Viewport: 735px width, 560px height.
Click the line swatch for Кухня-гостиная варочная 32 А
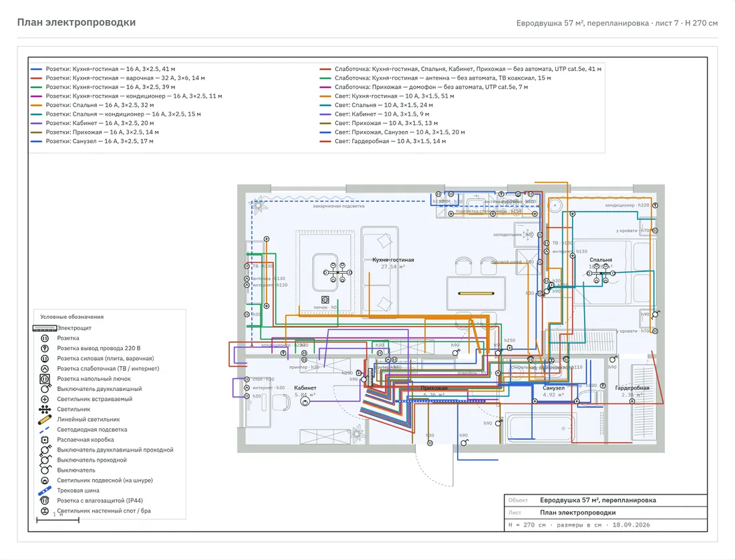(x=37, y=78)
